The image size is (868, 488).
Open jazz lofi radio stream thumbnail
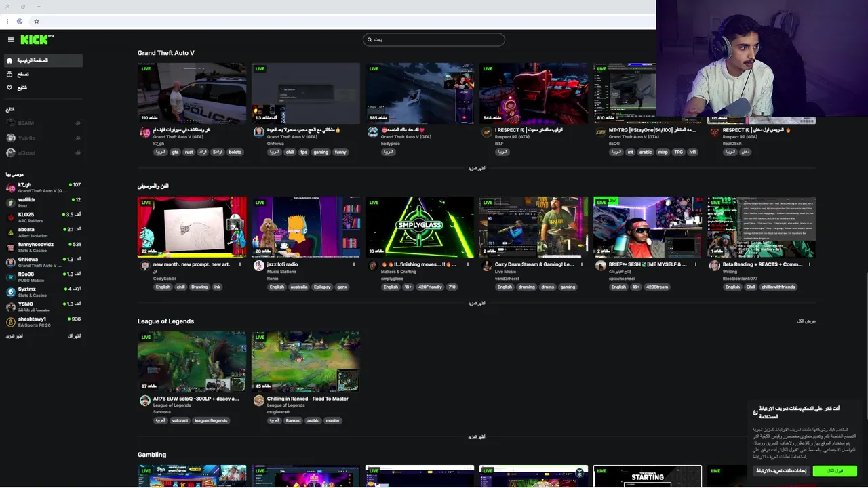306,227
